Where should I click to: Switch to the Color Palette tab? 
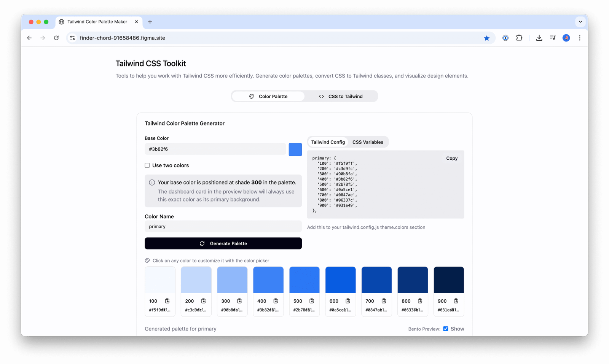[268, 96]
